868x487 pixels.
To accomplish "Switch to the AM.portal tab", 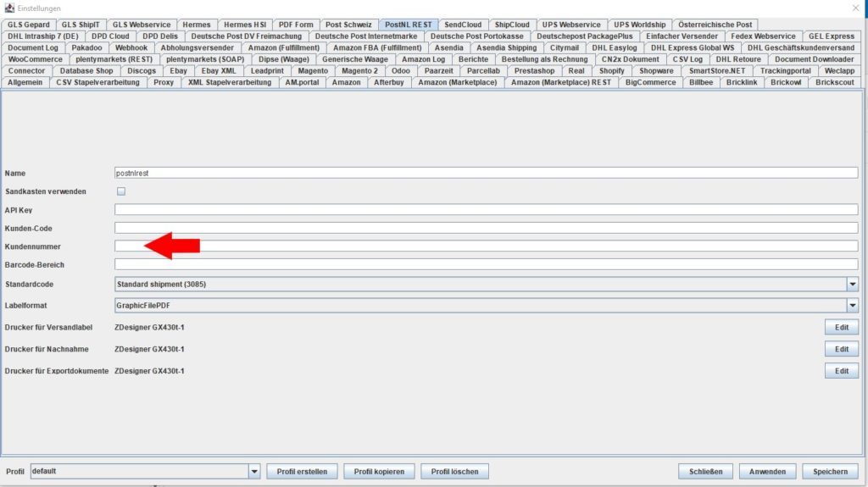I will [x=303, y=82].
